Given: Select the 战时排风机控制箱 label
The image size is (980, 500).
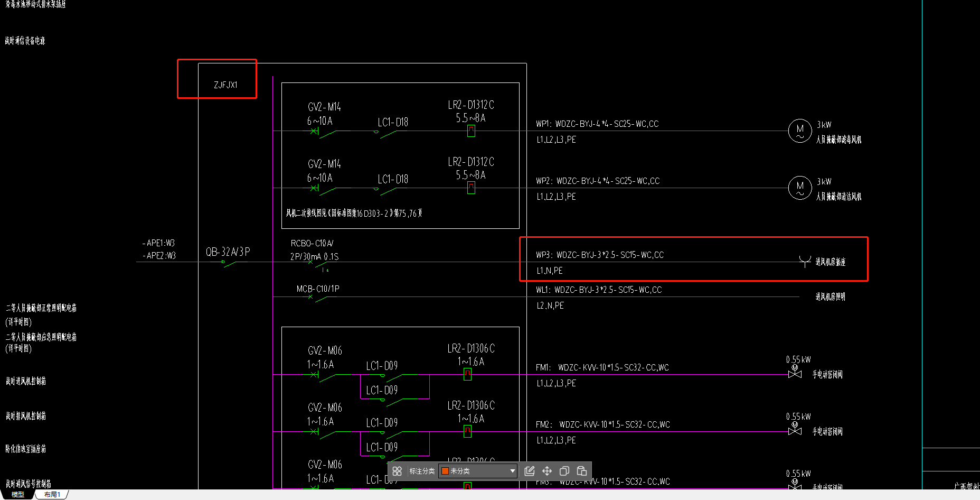Looking at the screenshot, I should click(26, 416).
